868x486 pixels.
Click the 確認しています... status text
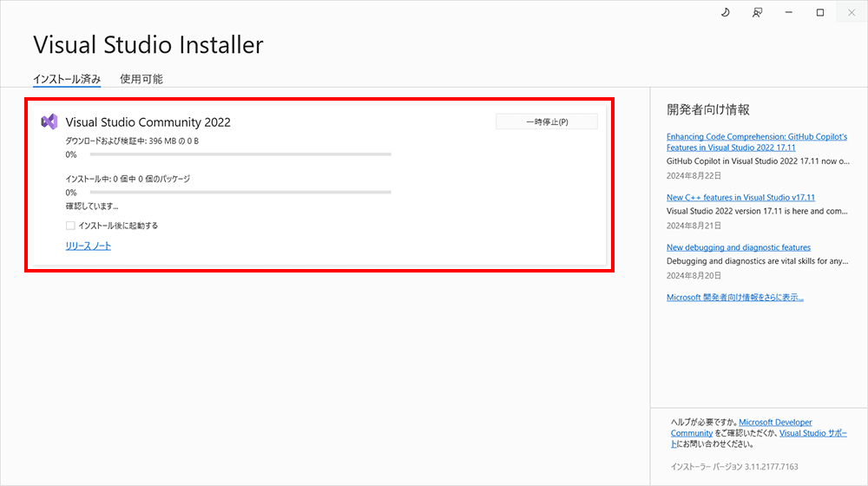tap(92, 206)
